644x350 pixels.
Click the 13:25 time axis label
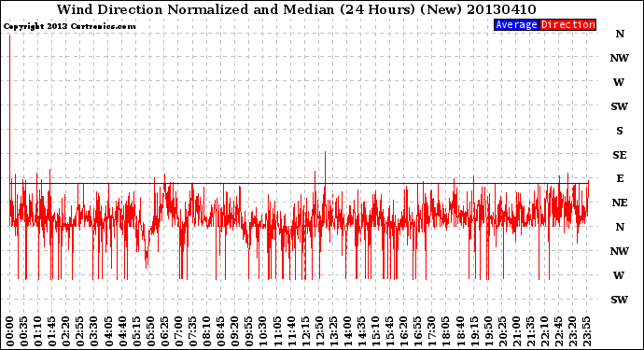point(333,331)
